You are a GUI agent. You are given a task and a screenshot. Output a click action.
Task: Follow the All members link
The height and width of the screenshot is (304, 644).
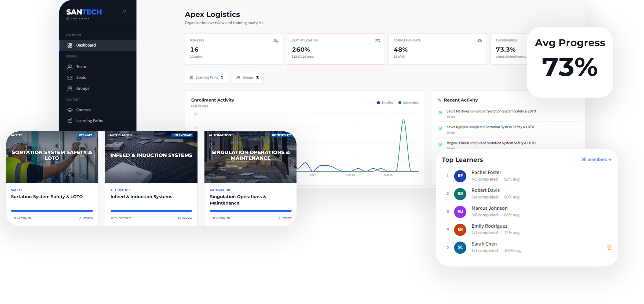tap(596, 160)
